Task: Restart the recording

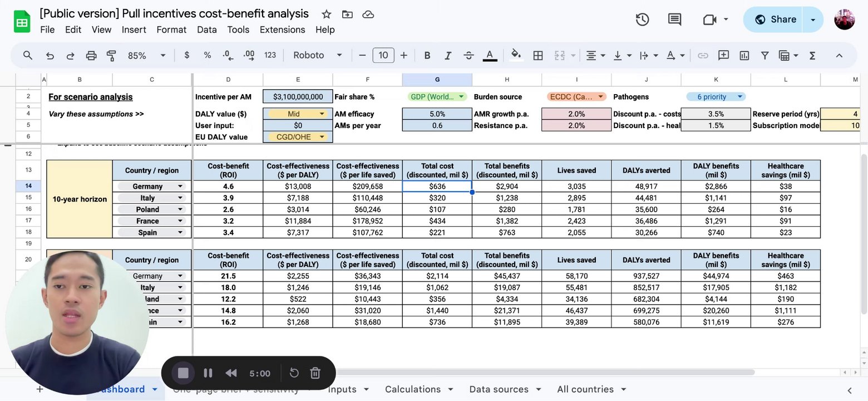Action: (x=294, y=373)
